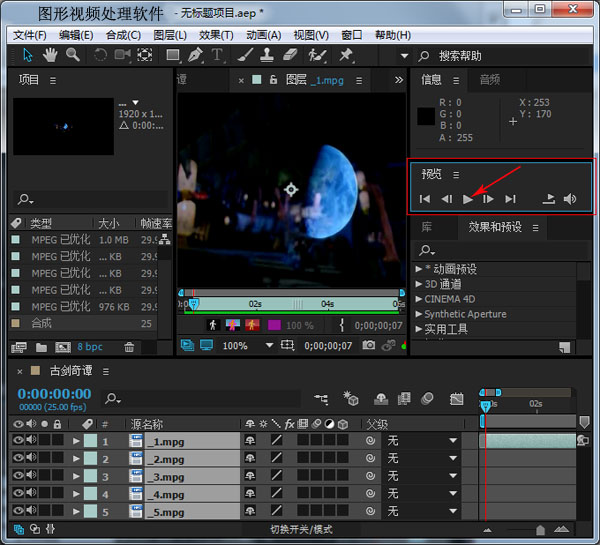Click the snapshot camera icon in viewer
This screenshot has width=600, height=545.
pos(368,345)
